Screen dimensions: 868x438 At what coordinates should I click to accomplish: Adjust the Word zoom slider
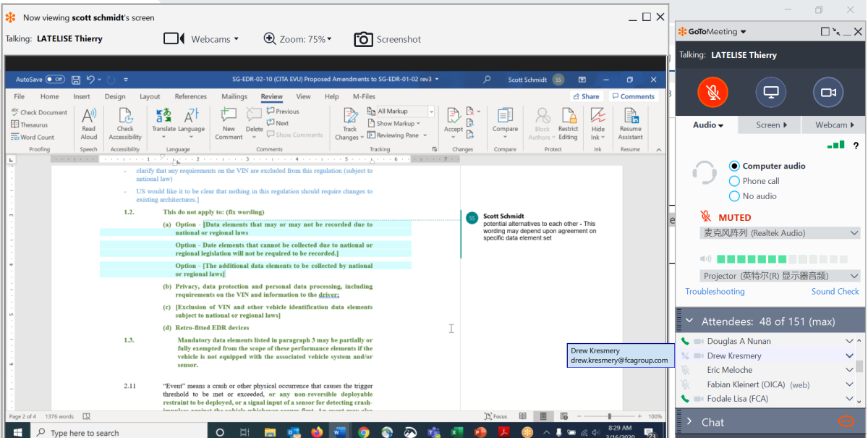coord(610,416)
